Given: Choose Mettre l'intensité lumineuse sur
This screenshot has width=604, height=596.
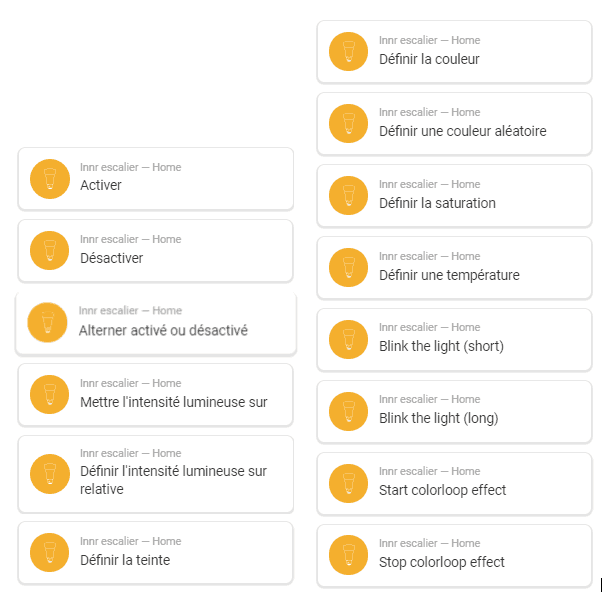Looking at the screenshot, I should 173,402.
